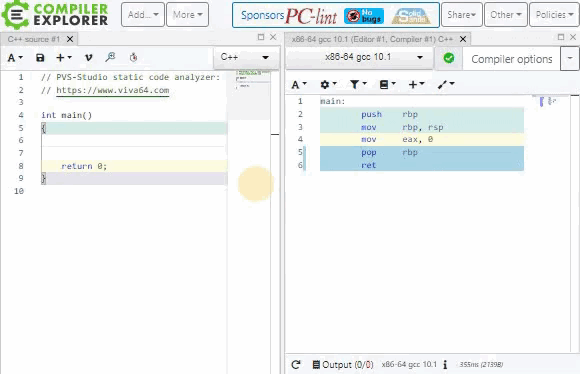Show compiler info via the i icon

point(445,365)
